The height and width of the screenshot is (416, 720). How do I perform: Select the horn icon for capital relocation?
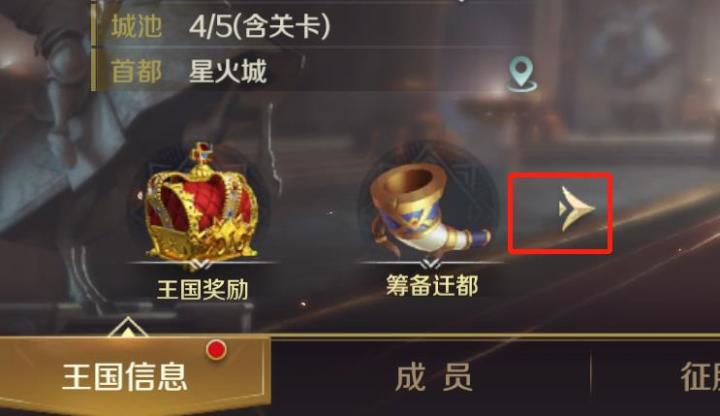429,208
